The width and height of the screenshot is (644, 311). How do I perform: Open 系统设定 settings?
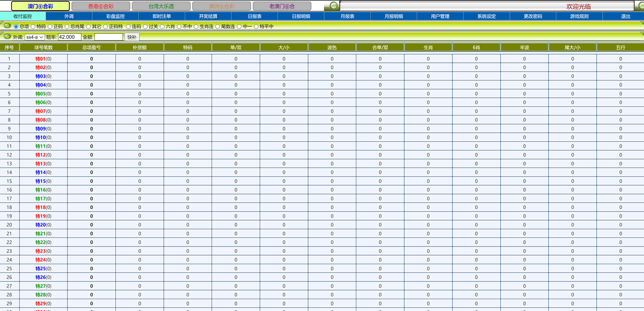click(486, 16)
